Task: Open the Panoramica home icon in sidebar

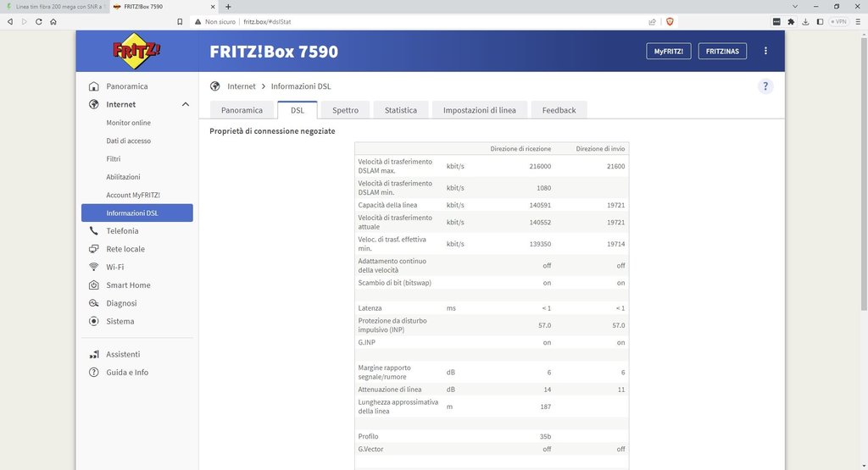Action: click(x=94, y=86)
